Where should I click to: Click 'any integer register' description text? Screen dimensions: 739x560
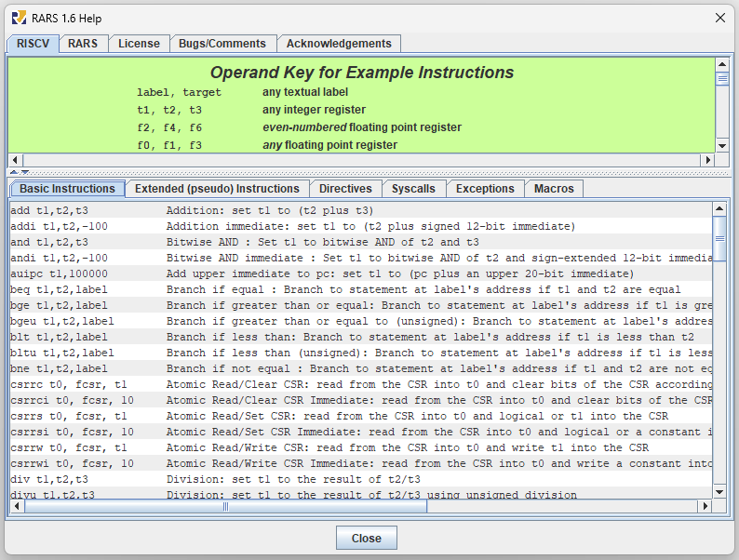[x=314, y=110]
